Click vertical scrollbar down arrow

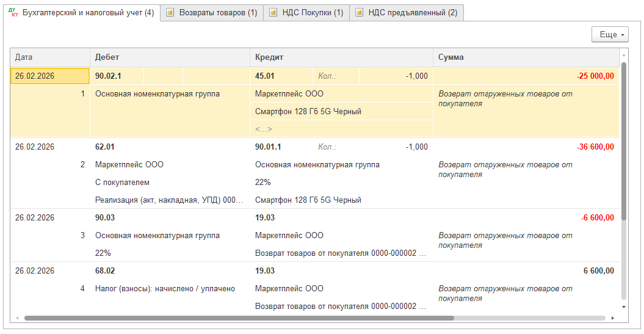623,307
